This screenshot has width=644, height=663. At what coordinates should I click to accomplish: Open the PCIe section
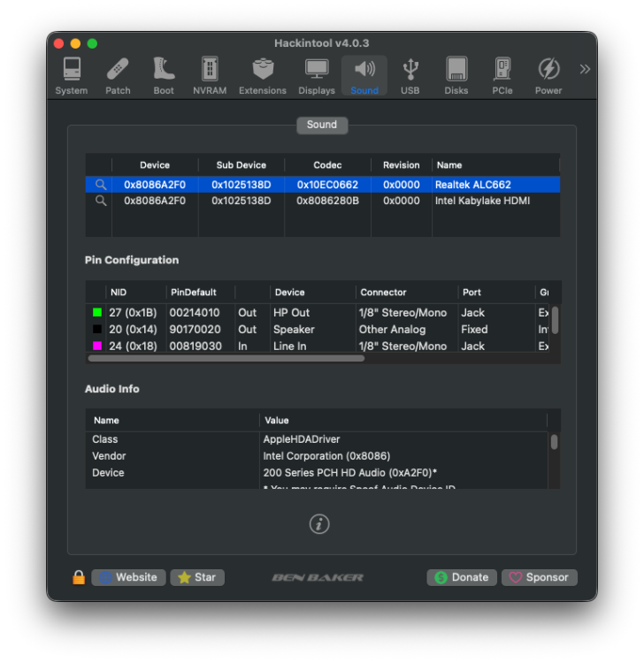click(x=502, y=76)
